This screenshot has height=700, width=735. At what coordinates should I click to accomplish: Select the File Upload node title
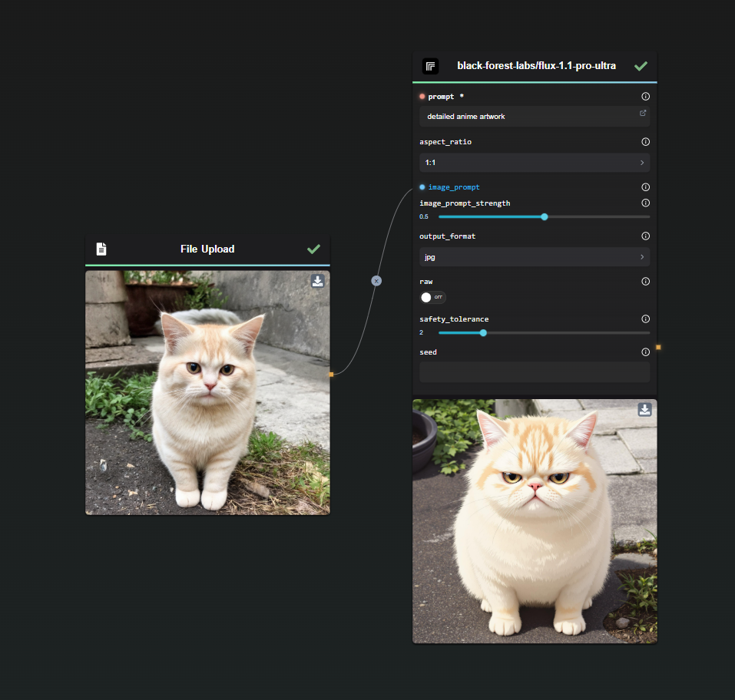point(207,249)
